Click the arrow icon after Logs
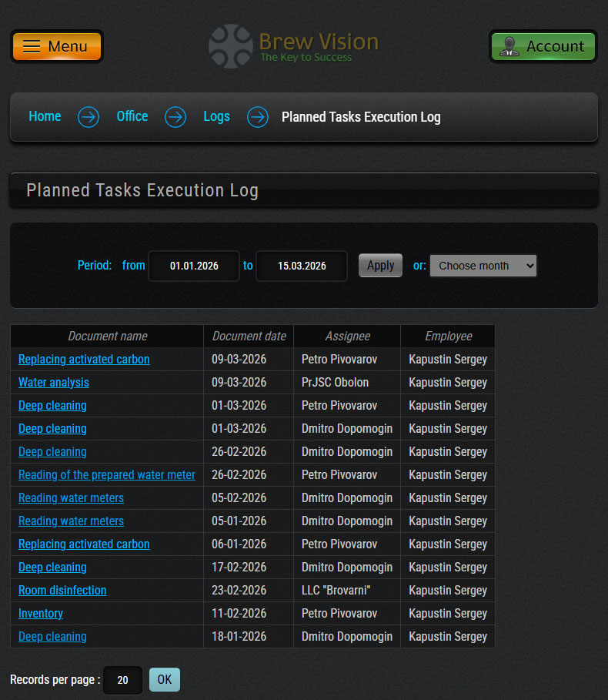This screenshot has width=608, height=700. (x=257, y=117)
